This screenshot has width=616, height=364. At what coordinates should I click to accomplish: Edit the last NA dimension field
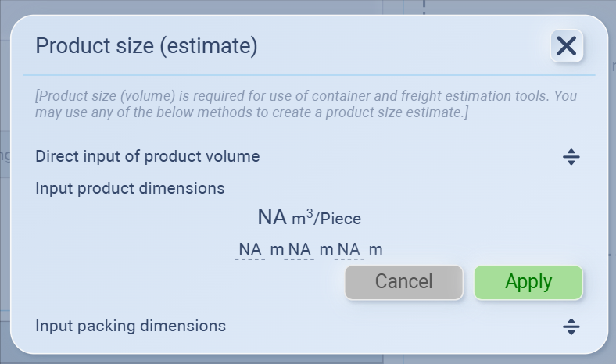[x=349, y=249]
